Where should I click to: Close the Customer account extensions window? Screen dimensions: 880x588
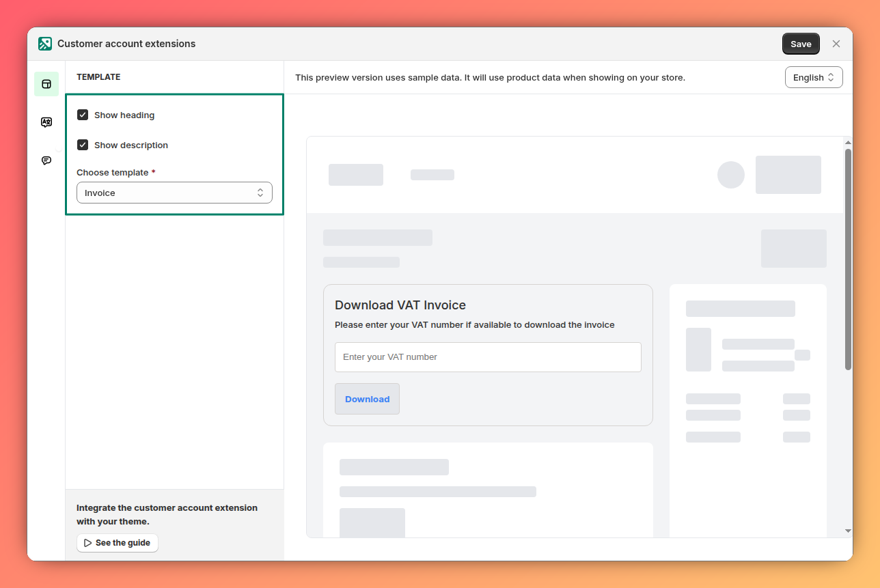(836, 43)
